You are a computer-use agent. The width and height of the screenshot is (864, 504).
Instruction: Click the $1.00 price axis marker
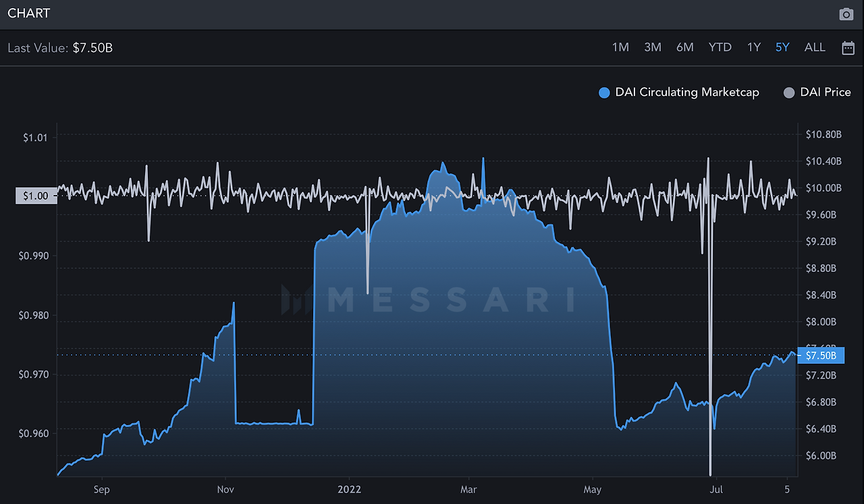pyautogui.click(x=35, y=196)
